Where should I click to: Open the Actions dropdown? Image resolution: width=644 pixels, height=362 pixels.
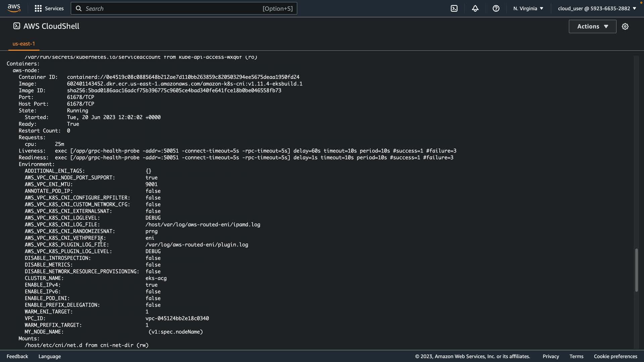pyautogui.click(x=592, y=26)
